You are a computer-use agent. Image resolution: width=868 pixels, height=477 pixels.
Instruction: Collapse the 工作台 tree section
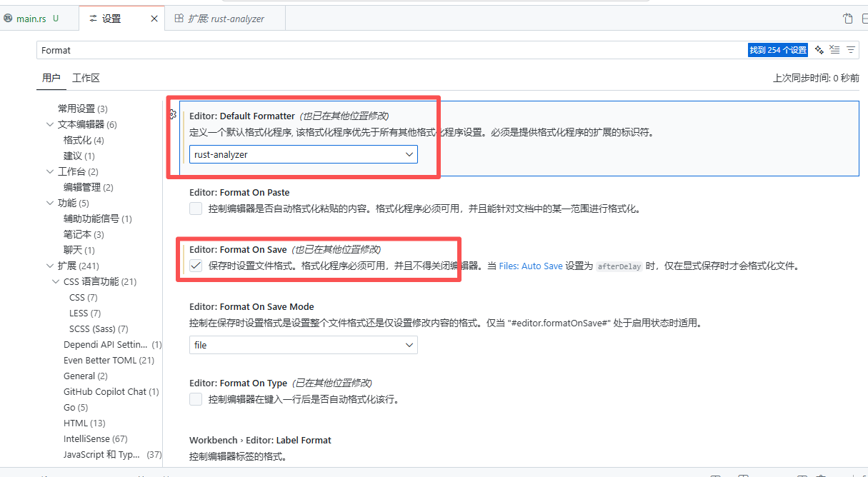[x=51, y=171]
